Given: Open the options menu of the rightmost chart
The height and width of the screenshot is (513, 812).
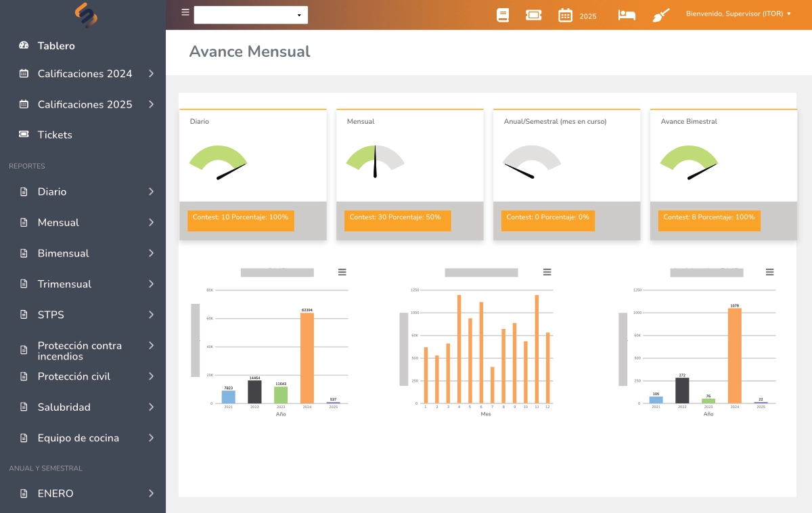Looking at the screenshot, I should [x=769, y=272].
